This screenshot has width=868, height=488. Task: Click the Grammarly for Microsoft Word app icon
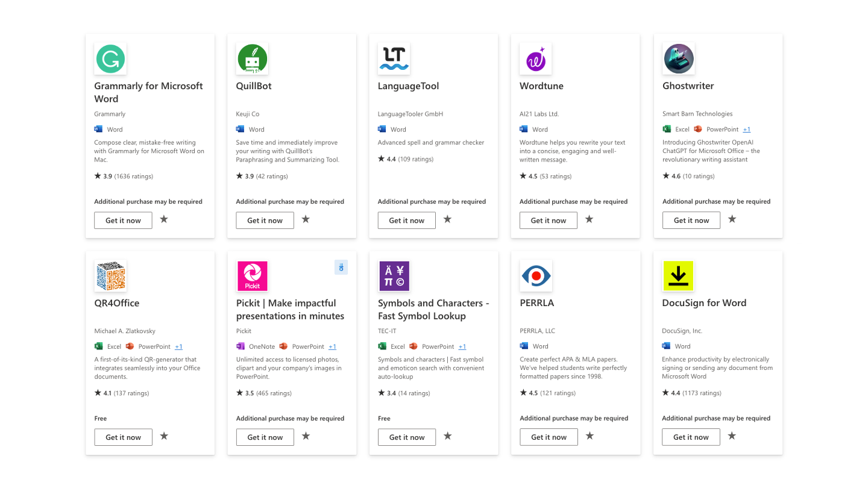[110, 58]
